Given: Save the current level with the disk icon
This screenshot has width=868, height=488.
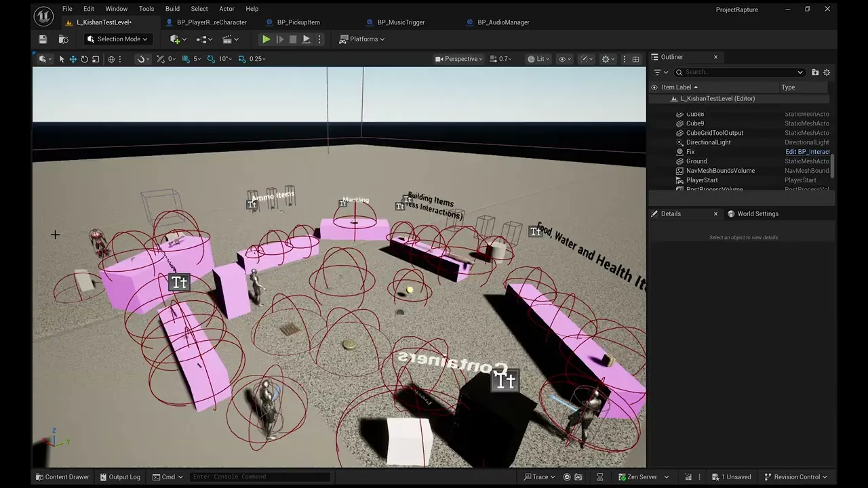Looking at the screenshot, I should coord(43,39).
